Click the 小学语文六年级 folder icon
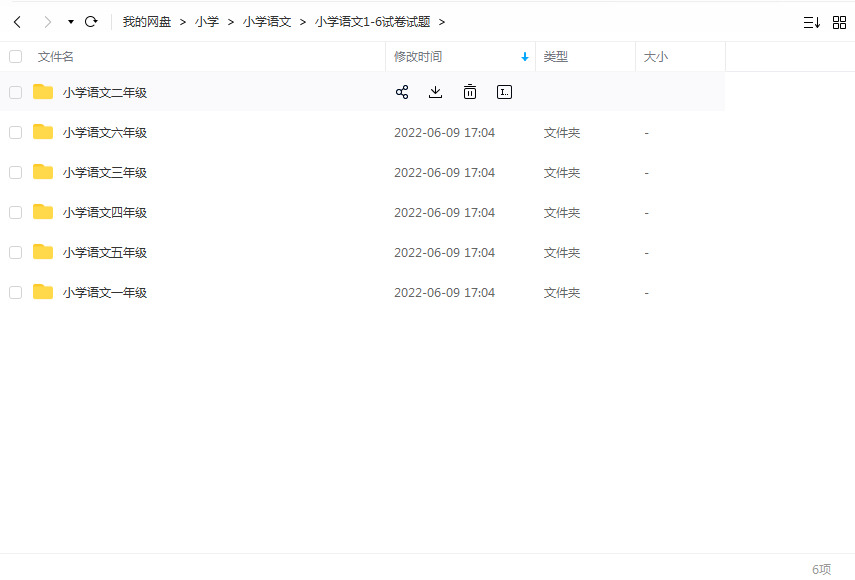Image resolution: width=855 pixels, height=580 pixels. [43, 132]
